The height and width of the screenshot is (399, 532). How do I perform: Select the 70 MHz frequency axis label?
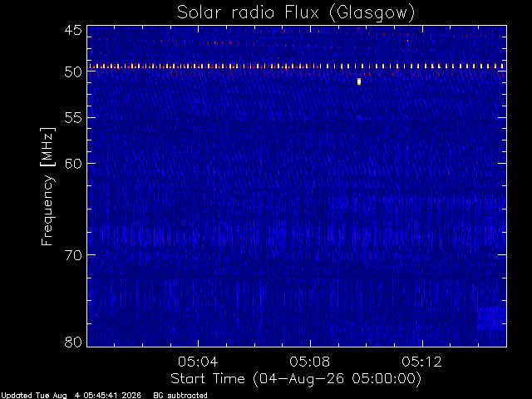(x=73, y=255)
